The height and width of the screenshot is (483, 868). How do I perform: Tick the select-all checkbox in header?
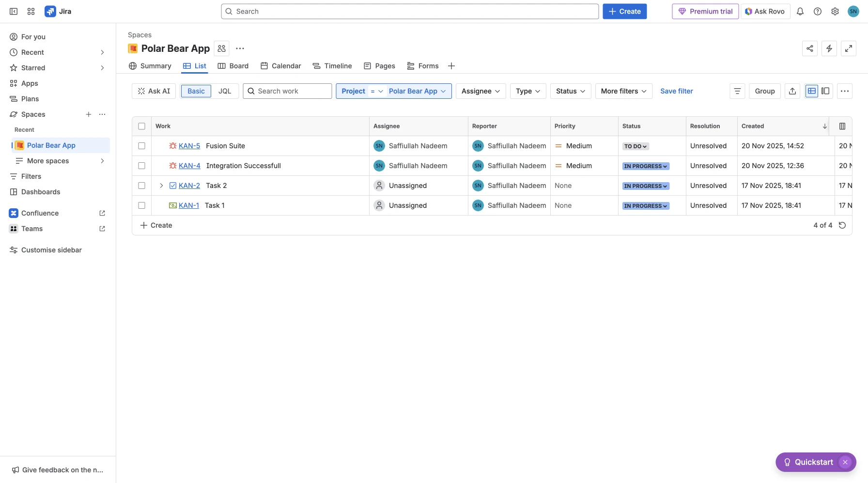pos(142,126)
